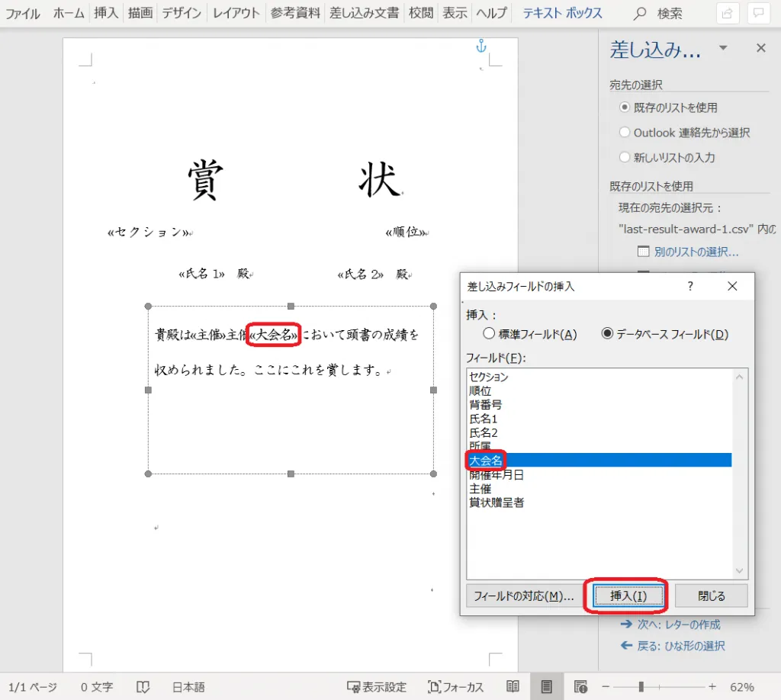Click the search magnifier icon
Viewport: 781px width, 700px height.
(x=640, y=14)
